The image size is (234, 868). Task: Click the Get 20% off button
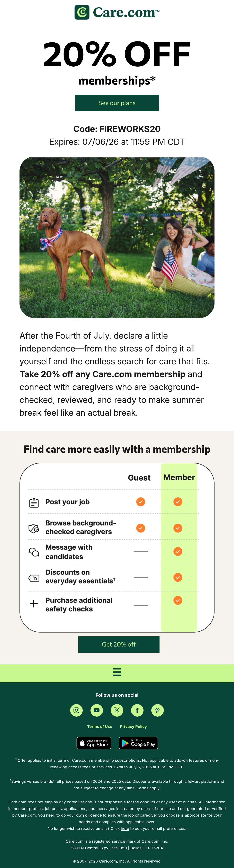pos(119,644)
